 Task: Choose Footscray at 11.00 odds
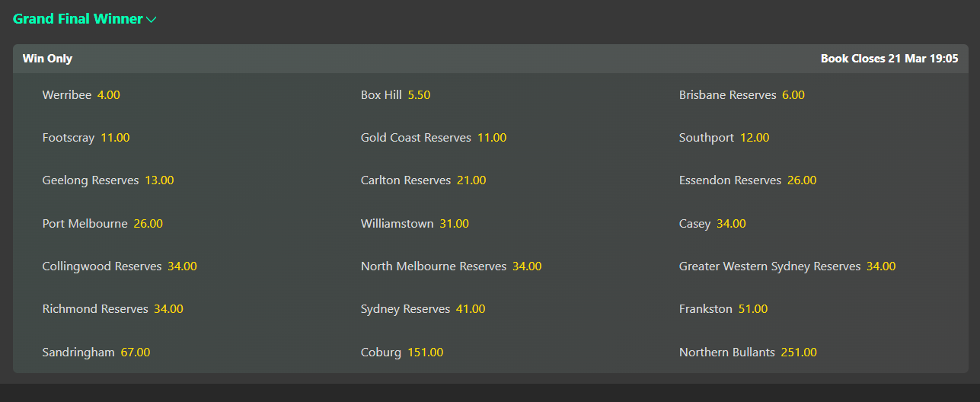click(x=86, y=138)
